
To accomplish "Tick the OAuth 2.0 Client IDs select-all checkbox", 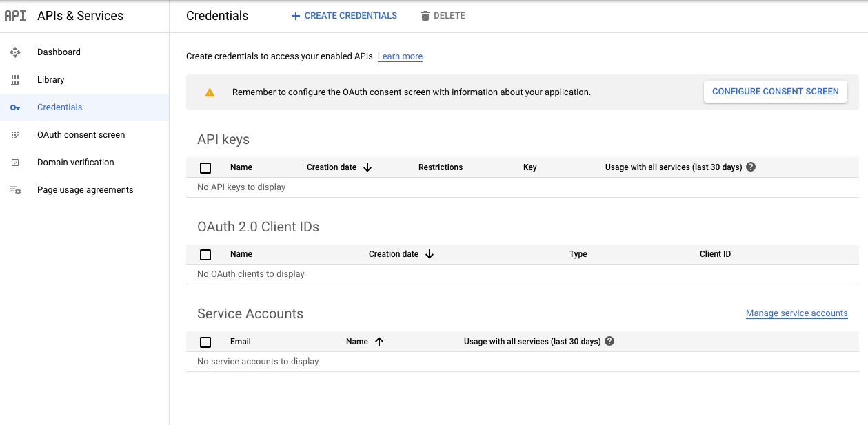I will [205, 254].
